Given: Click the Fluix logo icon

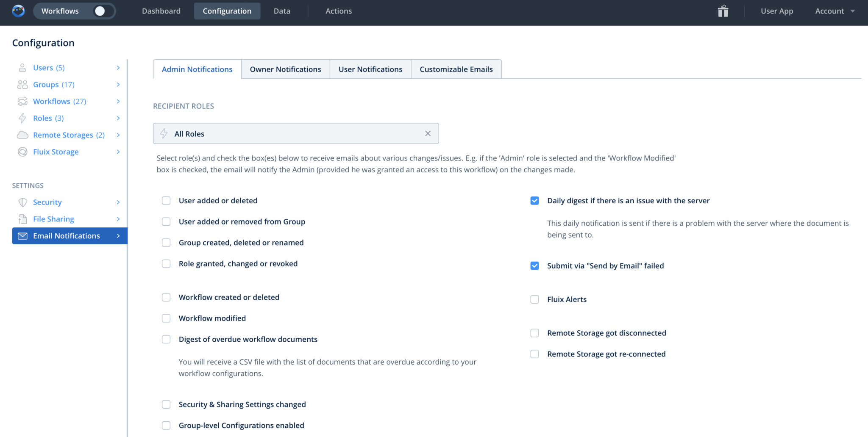Looking at the screenshot, I should 18,11.
